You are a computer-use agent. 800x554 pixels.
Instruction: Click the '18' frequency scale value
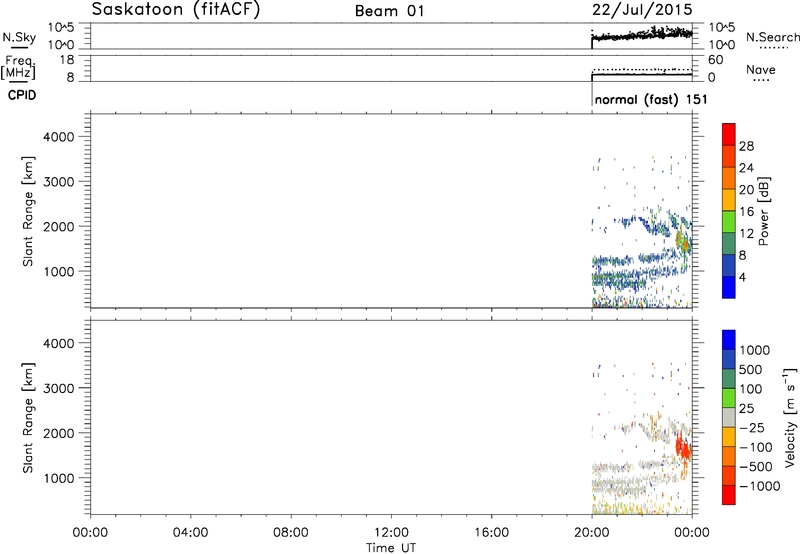click(x=67, y=60)
